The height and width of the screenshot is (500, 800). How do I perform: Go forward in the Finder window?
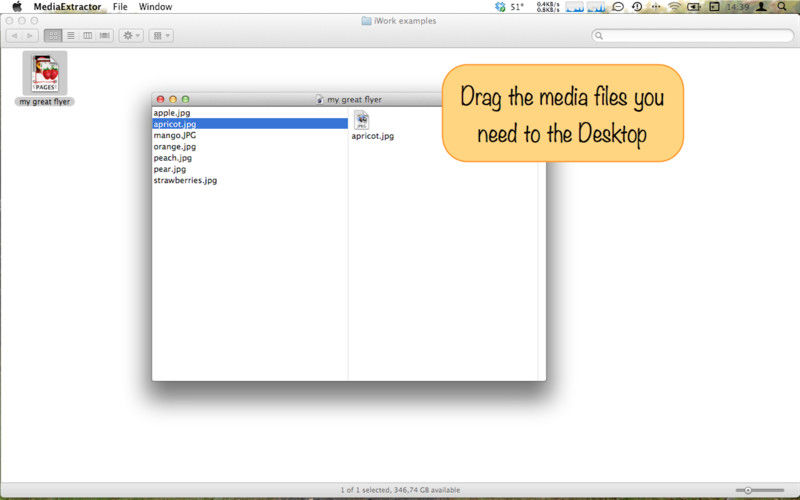30,36
